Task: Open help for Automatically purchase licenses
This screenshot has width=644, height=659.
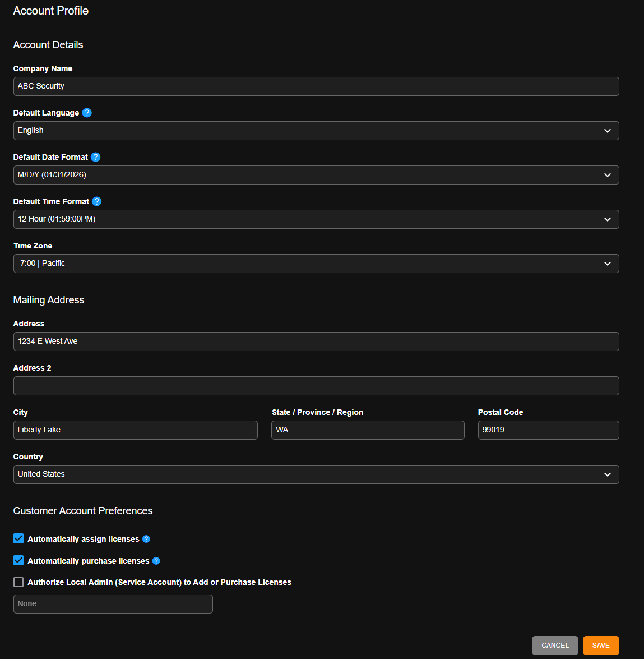Action: click(156, 560)
